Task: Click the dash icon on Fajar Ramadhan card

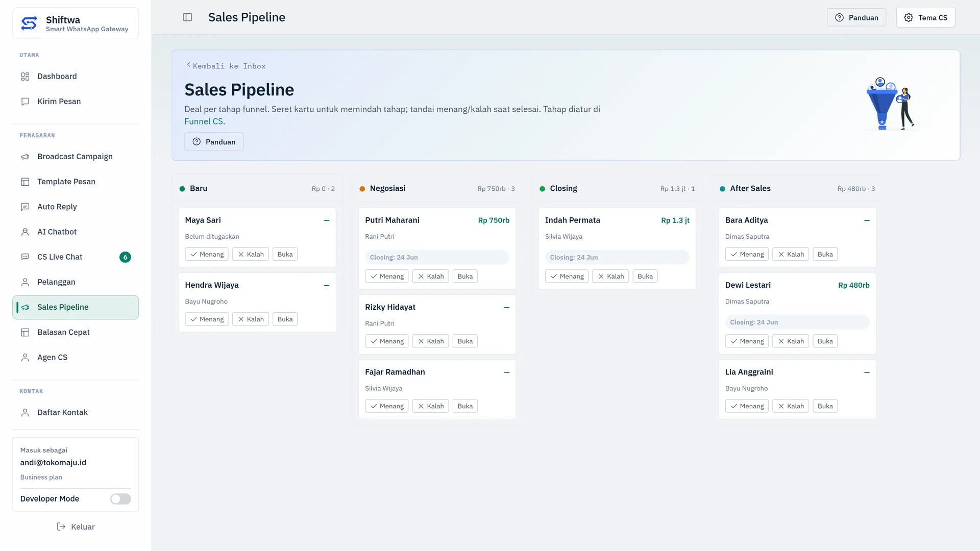Action: tap(507, 372)
